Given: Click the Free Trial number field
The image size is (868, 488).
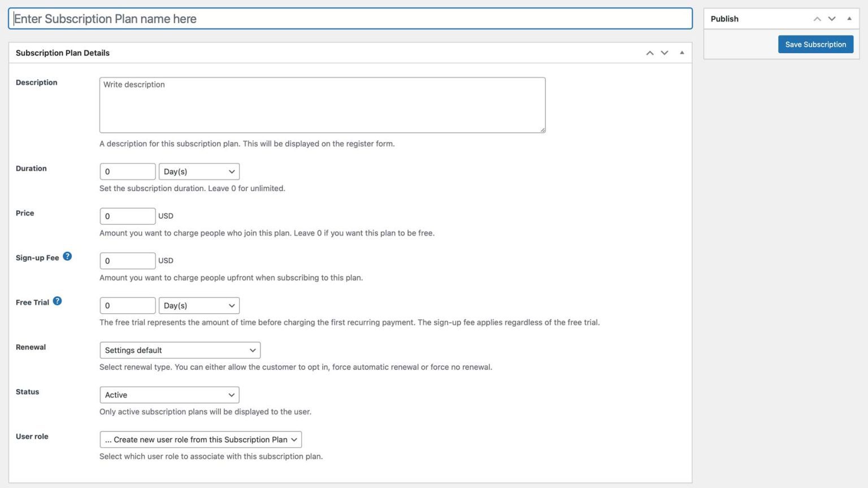Looking at the screenshot, I should tap(128, 305).
